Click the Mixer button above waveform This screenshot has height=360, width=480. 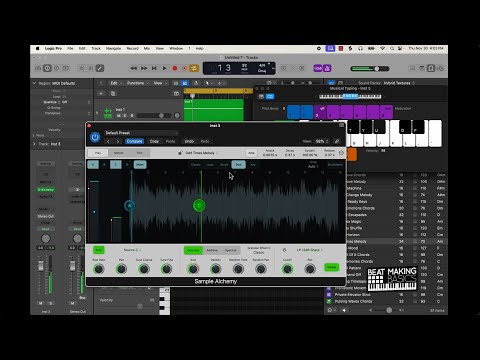point(140,165)
